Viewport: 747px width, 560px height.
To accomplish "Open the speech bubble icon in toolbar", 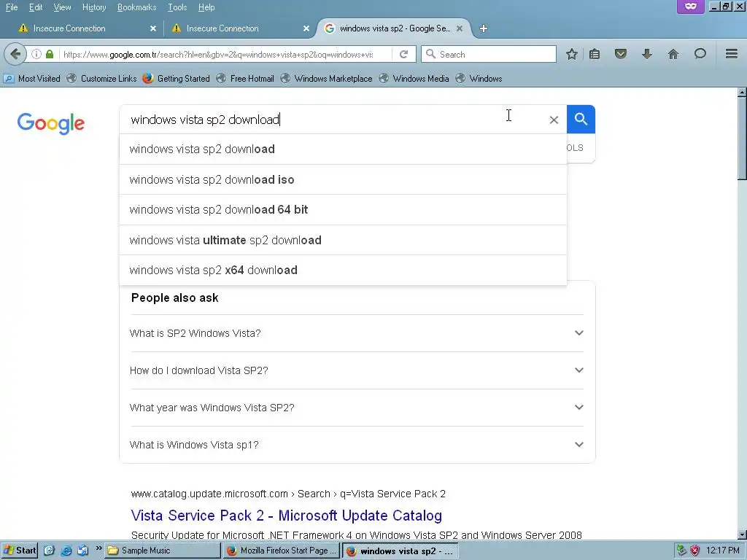I will click(700, 54).
